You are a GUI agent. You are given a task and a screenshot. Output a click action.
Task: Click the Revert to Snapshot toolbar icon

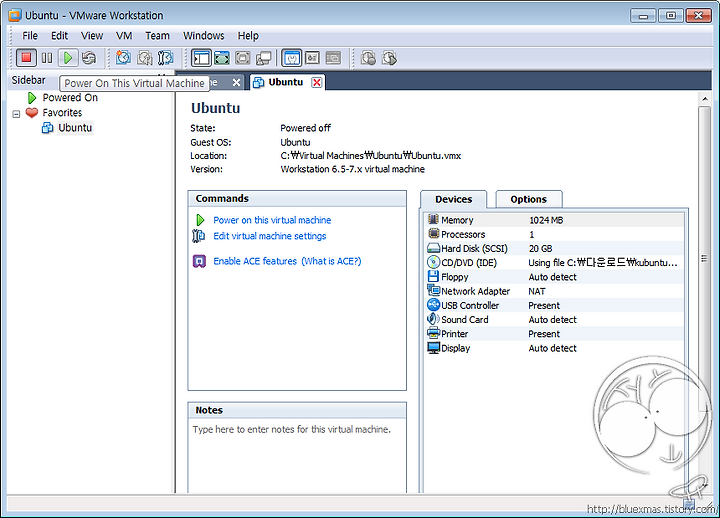[x=145, y=58]
